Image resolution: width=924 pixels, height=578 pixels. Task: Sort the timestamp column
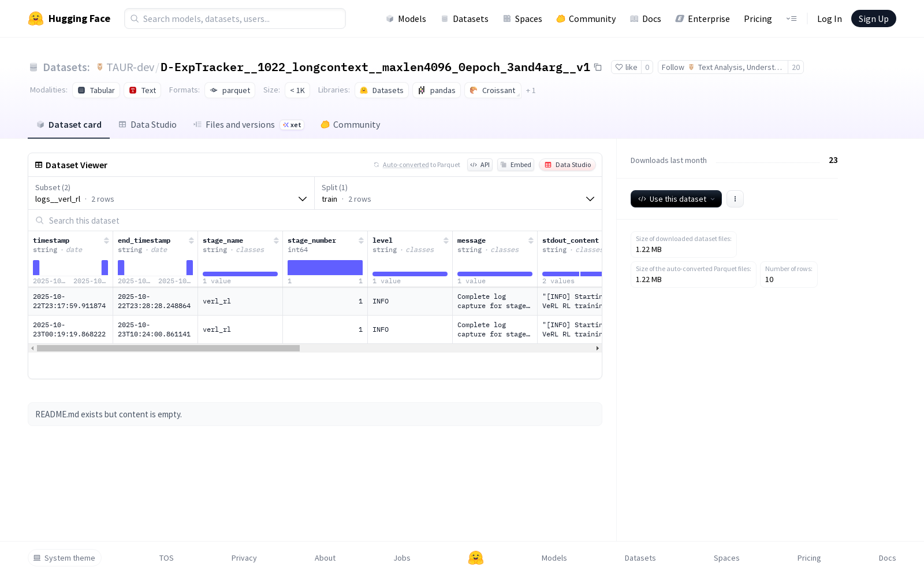click(106, 240)
